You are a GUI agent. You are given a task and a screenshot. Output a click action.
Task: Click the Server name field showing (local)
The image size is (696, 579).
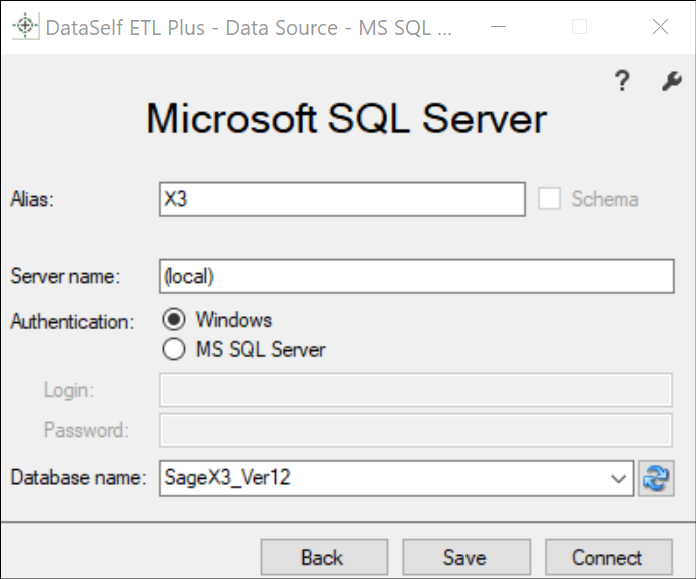416,276
